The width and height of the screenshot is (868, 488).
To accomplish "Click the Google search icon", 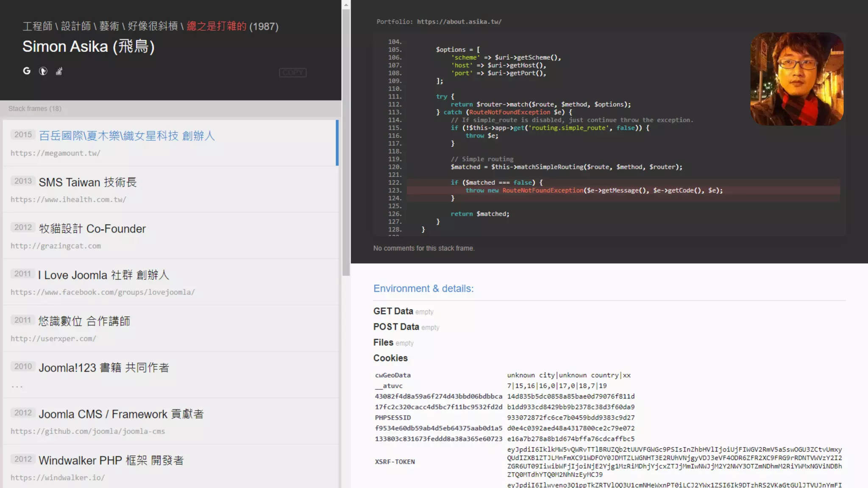I will pyautogui.click(x=27, y=71).
